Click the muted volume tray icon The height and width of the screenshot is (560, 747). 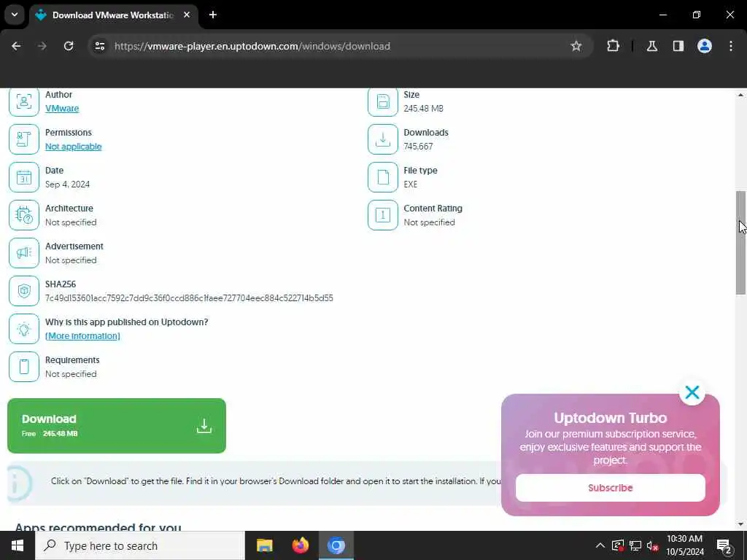coord(653,545)
